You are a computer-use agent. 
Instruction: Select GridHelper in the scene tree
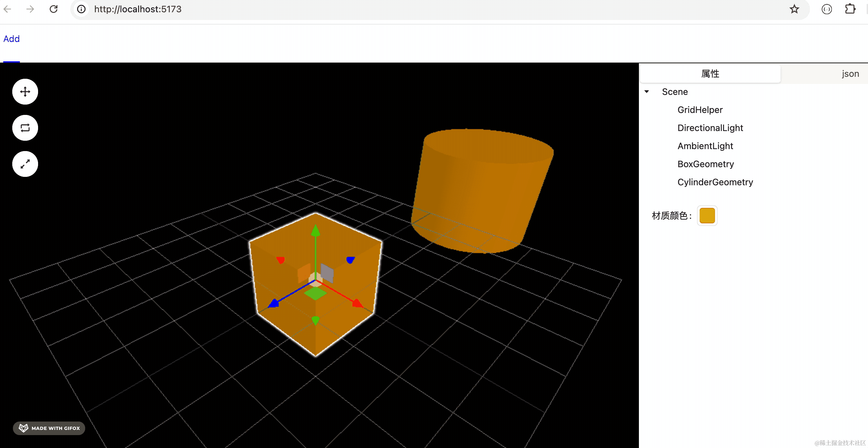[700, 110]
